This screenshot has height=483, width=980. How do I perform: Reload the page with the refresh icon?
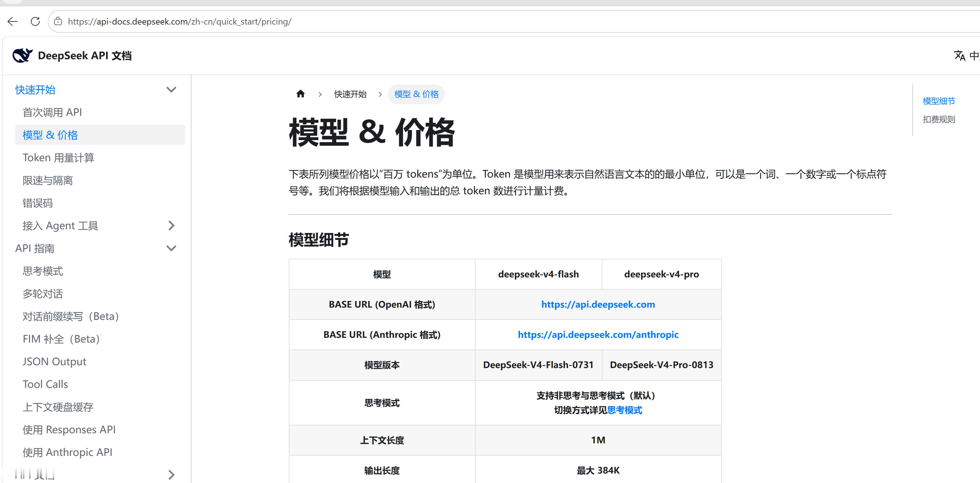[35, 22]
